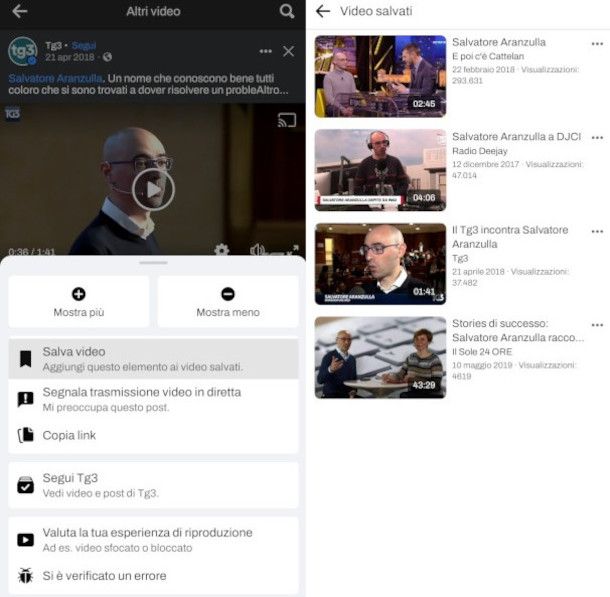Click Tg3 page name in post header
Viewport: 610px width, 597px height.
tap(53, 46)
